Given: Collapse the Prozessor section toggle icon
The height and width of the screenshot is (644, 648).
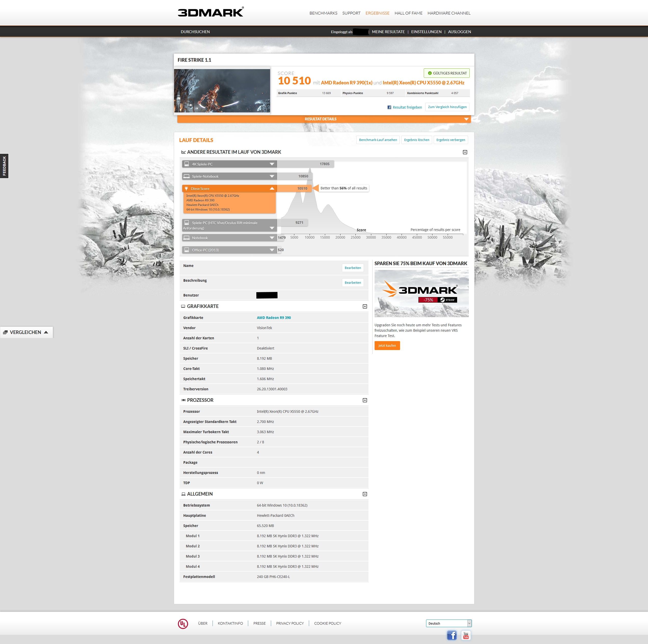Looking at the screenshot, I should click(365, 400).
